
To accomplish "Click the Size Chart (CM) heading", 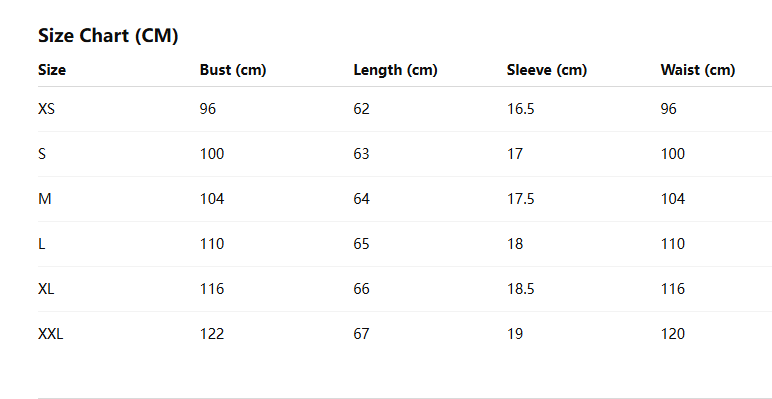I will click(108, 36).
